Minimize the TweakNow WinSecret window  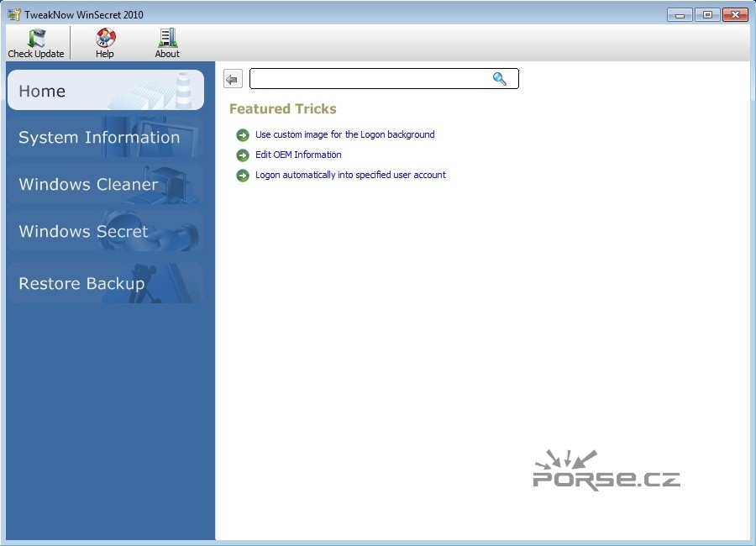point(680,15)
